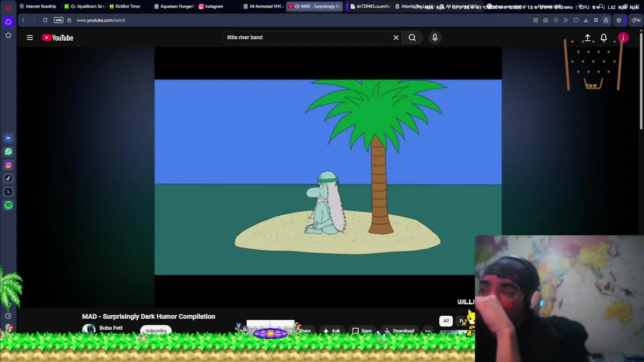Open Easy Setup sliders icon

pyautogui.click(x=596, y=20)
